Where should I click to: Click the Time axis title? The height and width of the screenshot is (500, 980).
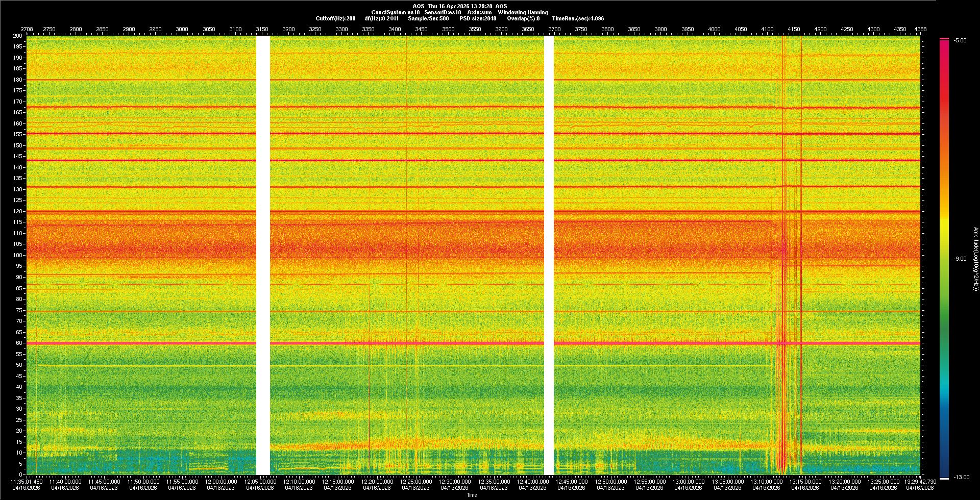(472, 495)
